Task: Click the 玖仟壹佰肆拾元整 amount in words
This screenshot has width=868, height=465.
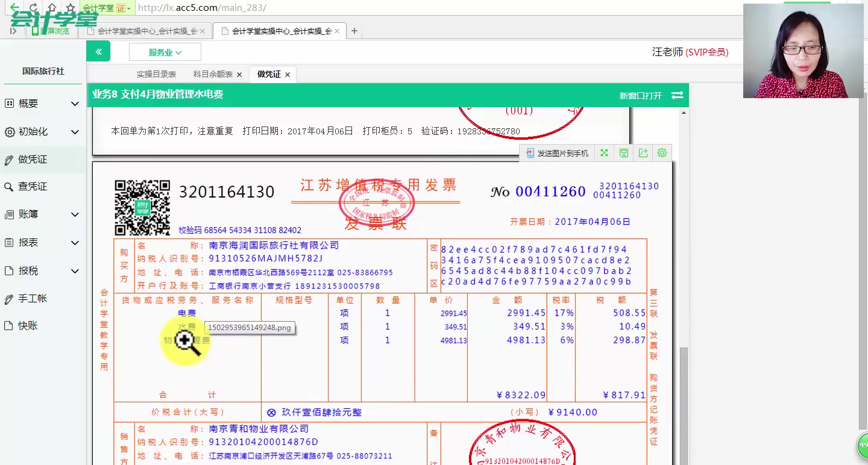Action: point(322,413)
